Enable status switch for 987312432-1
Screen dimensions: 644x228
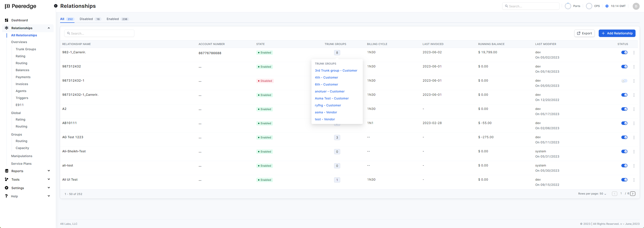point(624,81)
